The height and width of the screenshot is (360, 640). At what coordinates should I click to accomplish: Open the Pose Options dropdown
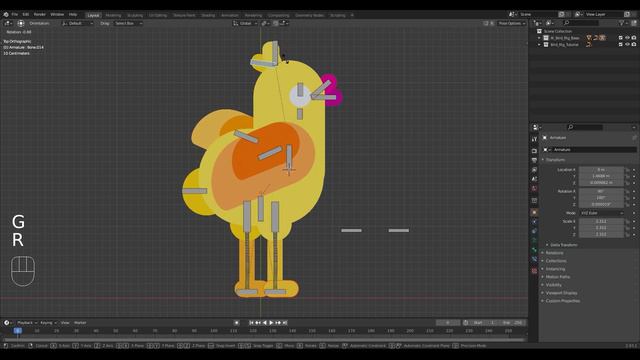click(x=511, y=23)
